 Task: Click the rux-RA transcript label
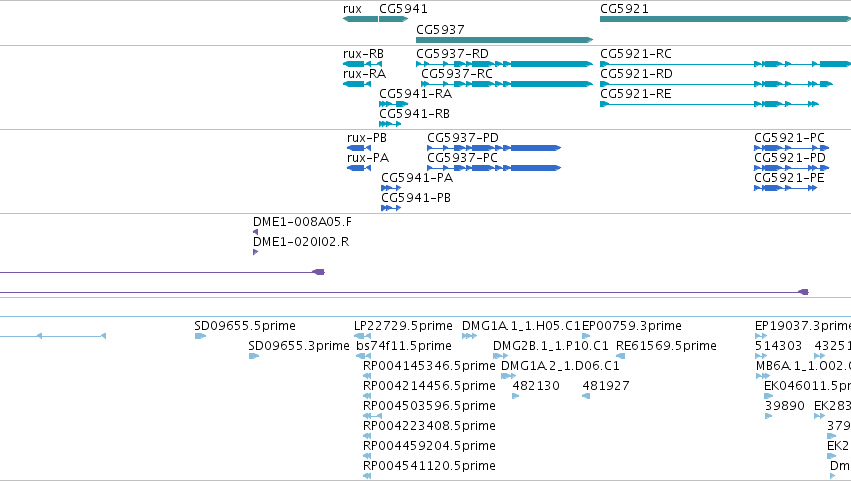click(x=364, y=74)
